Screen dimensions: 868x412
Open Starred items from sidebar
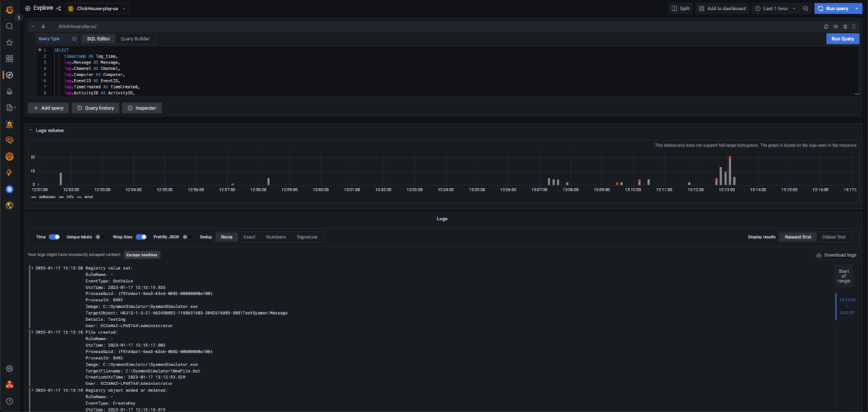pos(9,42)
